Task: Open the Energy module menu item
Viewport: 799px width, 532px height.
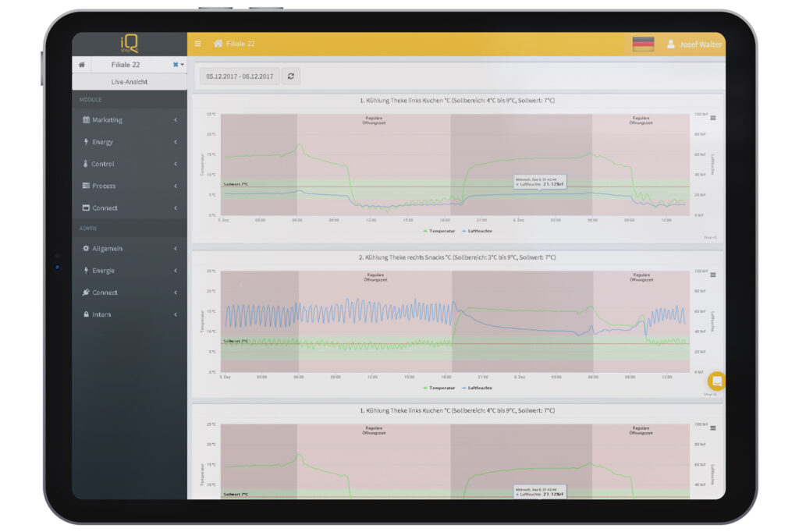Action: tap(102, 142)
